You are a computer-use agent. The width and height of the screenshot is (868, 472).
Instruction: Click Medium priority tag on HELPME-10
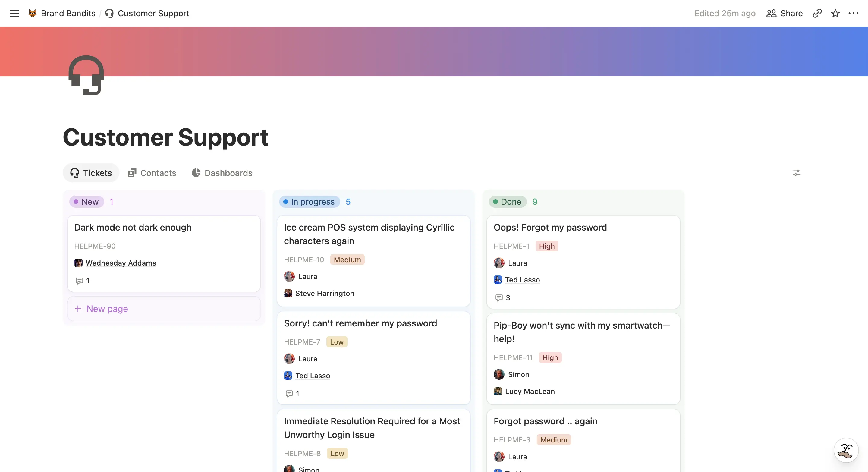coord(347,260)
